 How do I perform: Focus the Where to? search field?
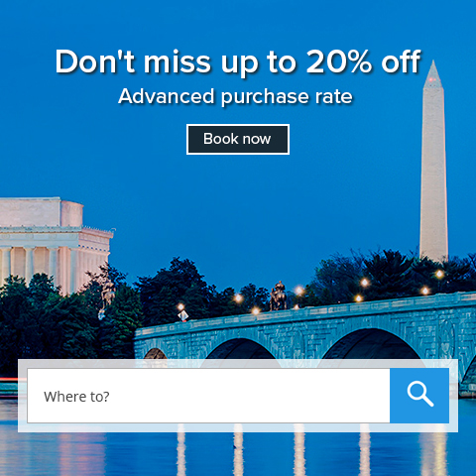pyautogui.click(x=208, y=396)
